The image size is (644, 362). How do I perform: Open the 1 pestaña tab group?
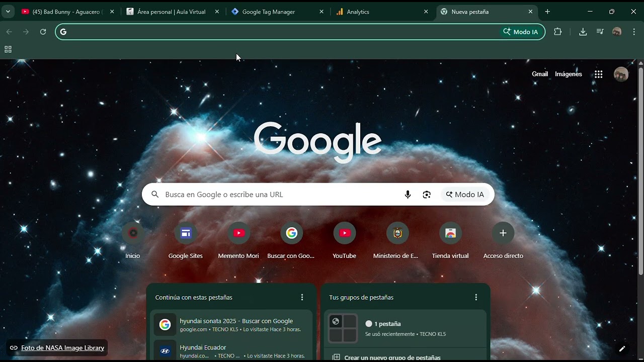point(405,328)
